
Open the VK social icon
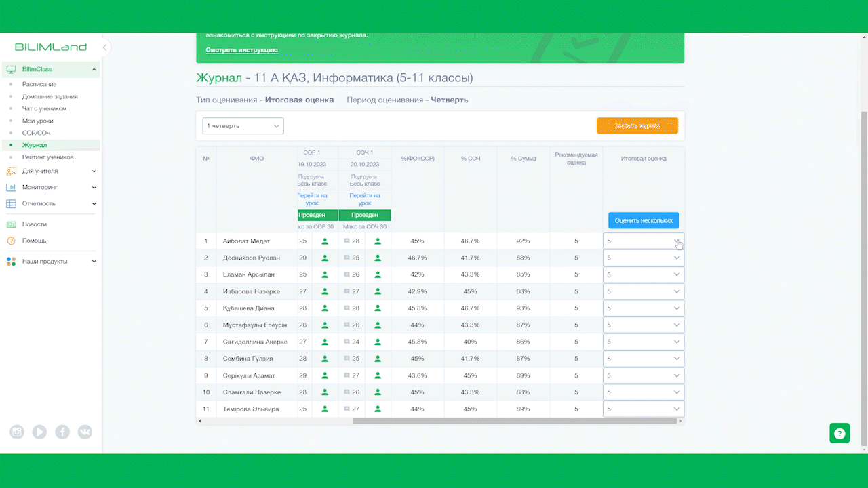point(85,432)
